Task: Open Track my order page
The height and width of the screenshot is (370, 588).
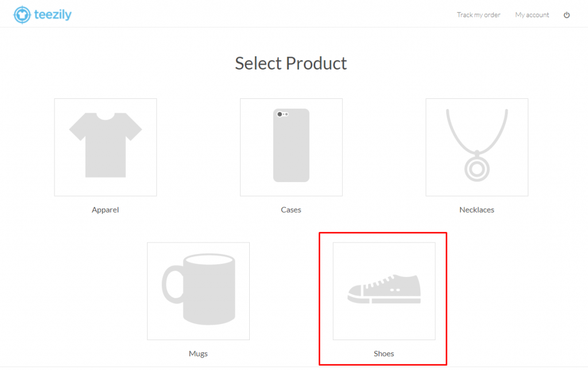Action: (x=478, y=15)
